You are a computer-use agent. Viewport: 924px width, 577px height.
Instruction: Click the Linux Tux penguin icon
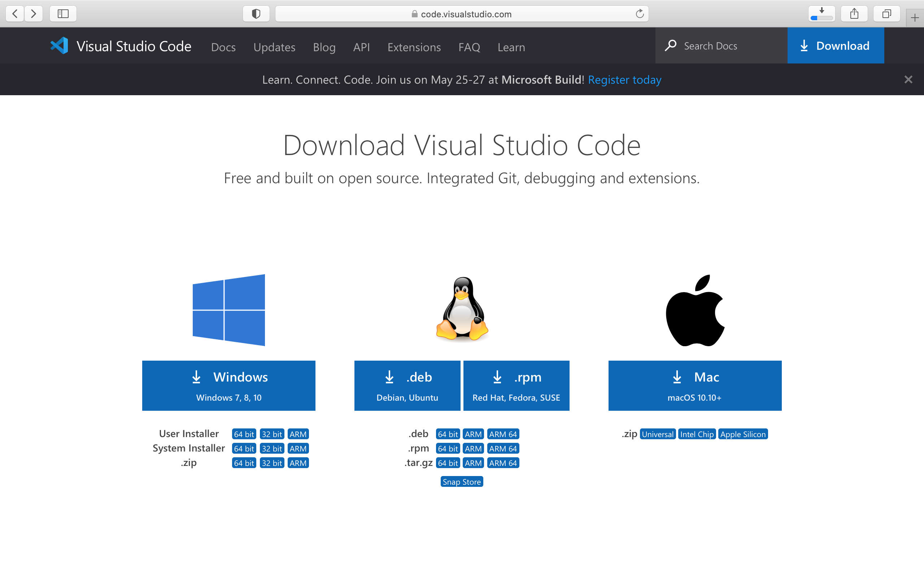point(461,309)
